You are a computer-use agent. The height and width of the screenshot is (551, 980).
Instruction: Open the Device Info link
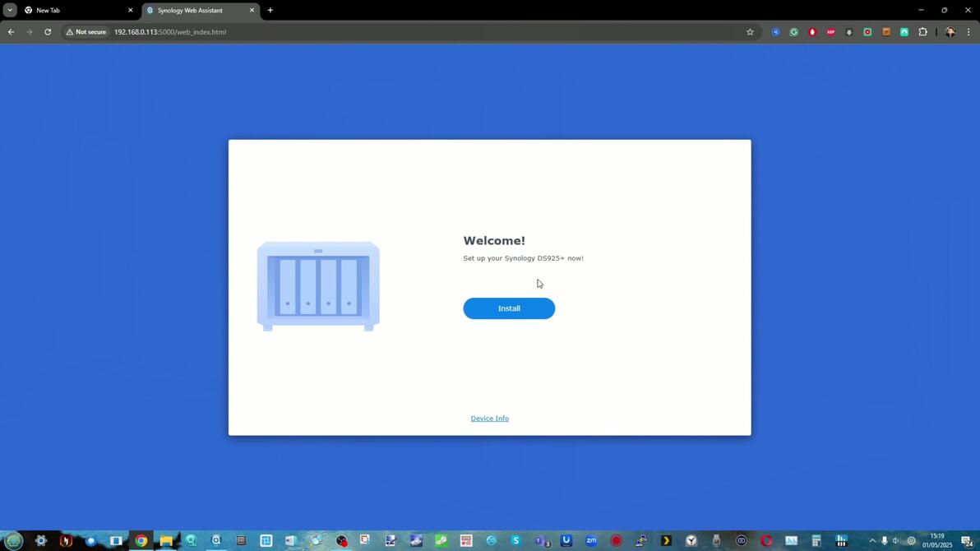pyautogui.click(x=489, y=419)
